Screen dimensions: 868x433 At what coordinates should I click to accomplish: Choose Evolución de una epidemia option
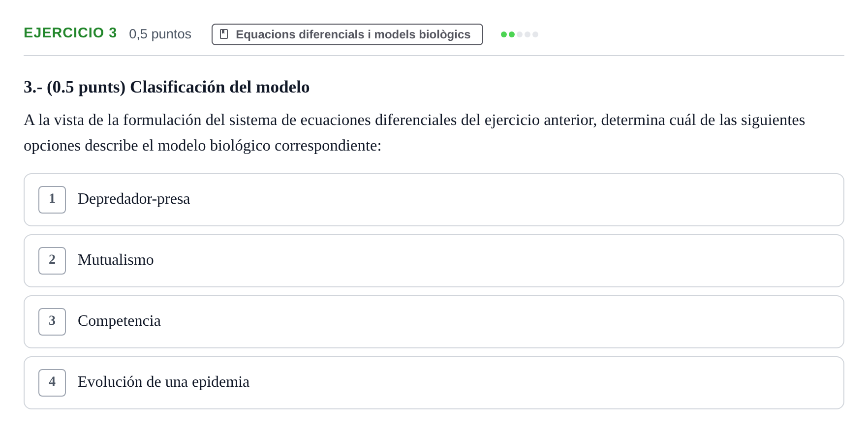[x=434, y=383]
